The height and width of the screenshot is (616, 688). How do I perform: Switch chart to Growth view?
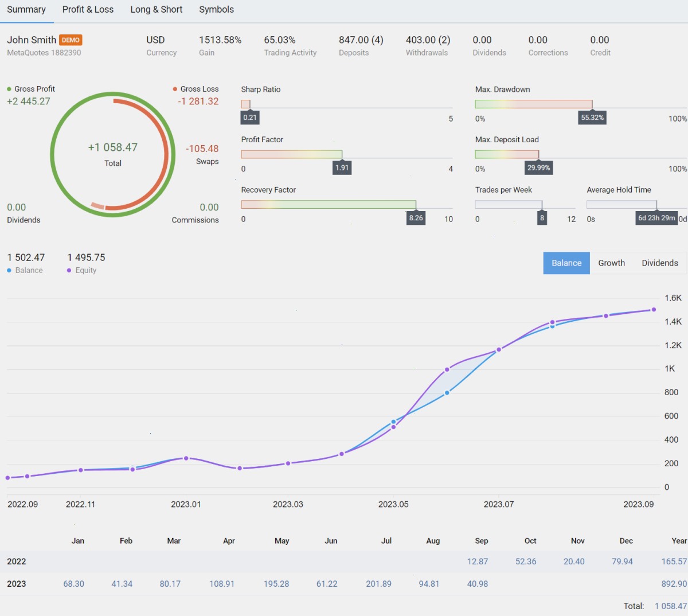tap(611, 263)
